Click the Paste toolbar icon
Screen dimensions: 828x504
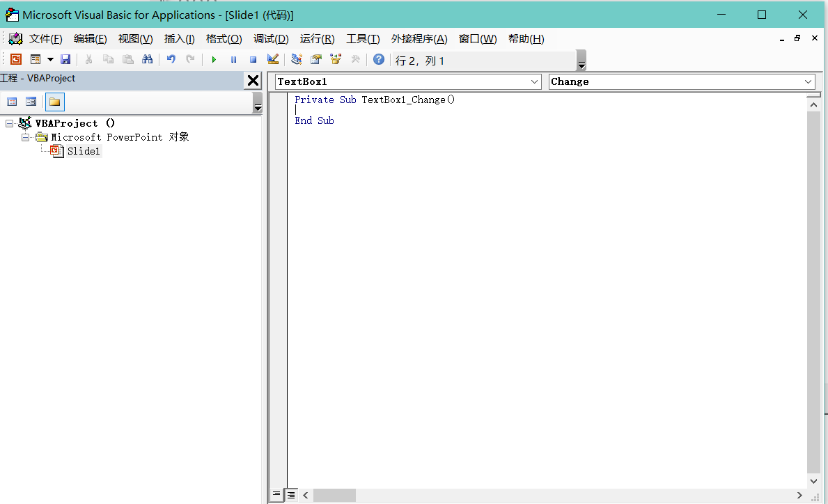[128, 60]
